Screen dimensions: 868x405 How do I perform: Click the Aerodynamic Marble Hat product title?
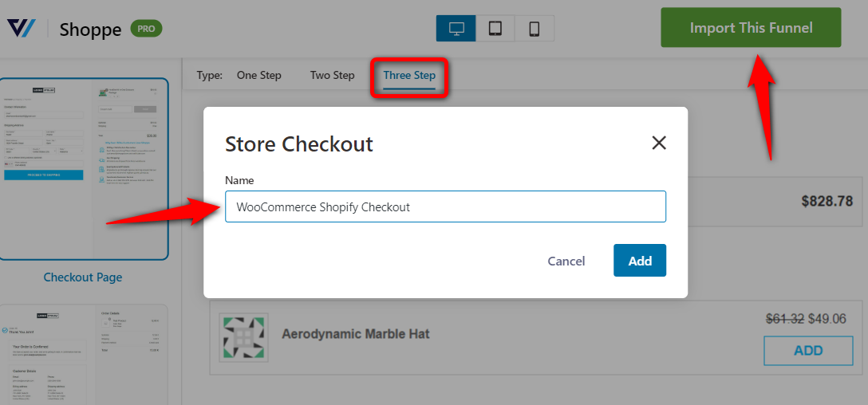click(x=355, y=334)
